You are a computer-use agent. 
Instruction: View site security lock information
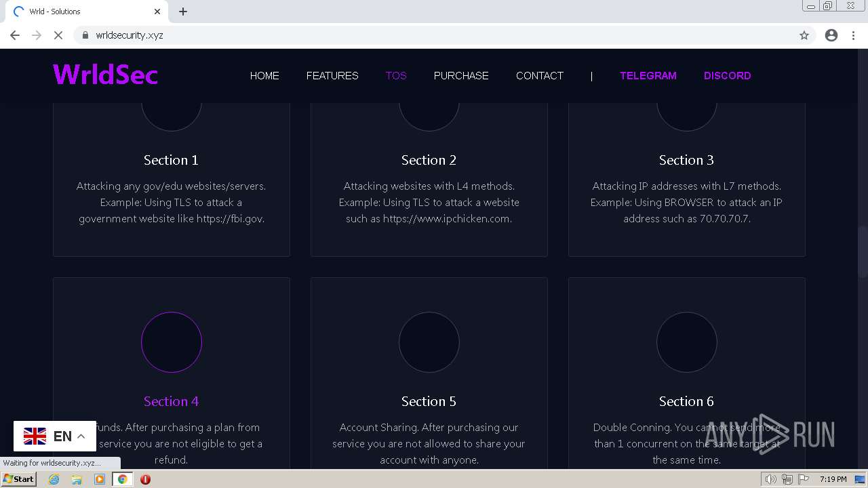pos(85,35)
